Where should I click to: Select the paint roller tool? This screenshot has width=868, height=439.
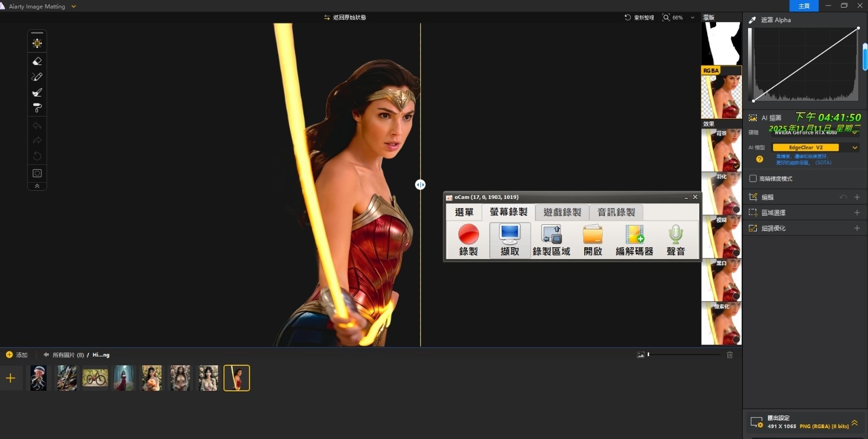[x=37, y=108]
